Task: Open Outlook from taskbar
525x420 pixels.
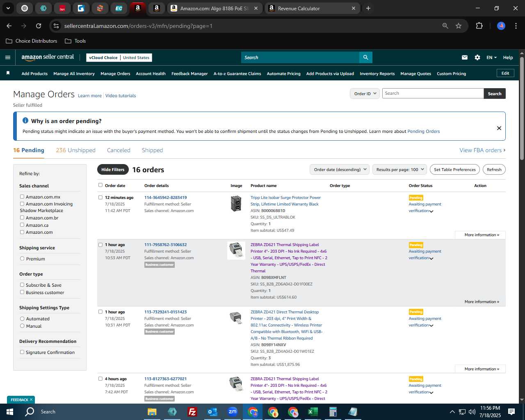Action: (212, 412)
